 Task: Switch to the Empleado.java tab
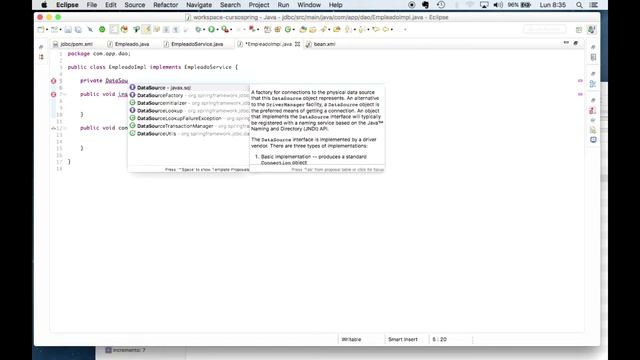tap(129, 44)
